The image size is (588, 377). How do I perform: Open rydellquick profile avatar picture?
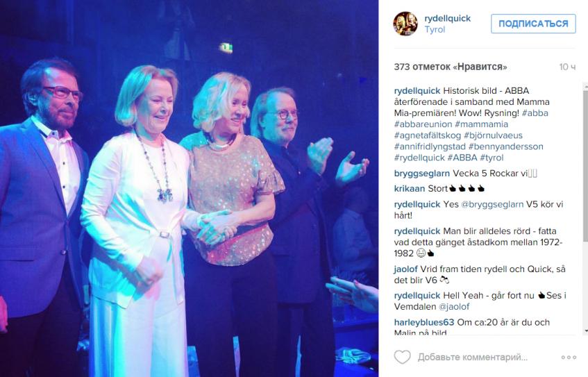405,24
